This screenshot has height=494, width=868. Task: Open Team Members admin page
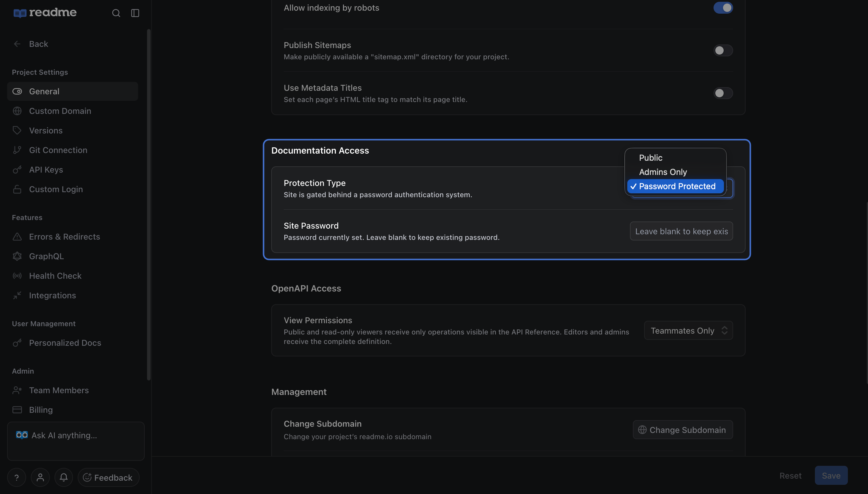tap(73, 391)
